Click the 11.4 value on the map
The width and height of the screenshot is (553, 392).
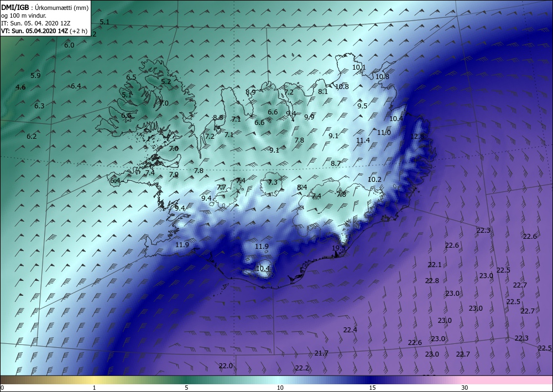363,140
